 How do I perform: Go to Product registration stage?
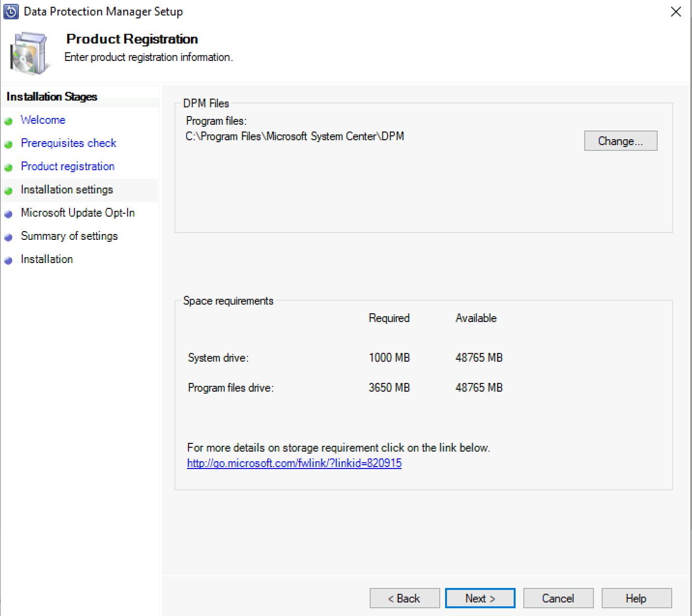68,166
